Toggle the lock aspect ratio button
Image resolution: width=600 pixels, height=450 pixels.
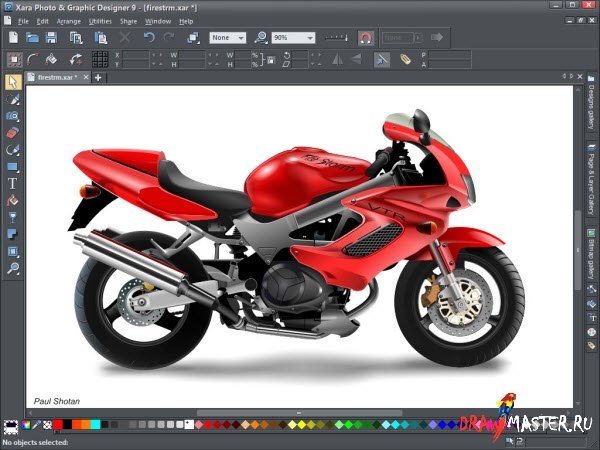(271, 60)
